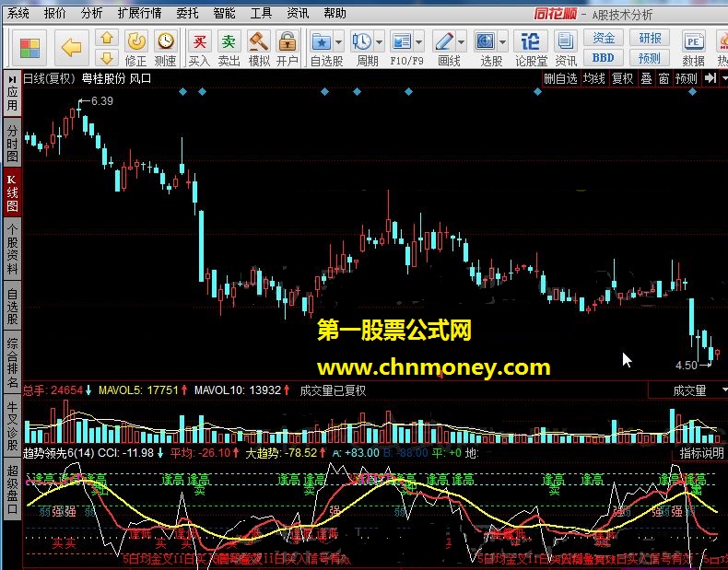Expand the F10/F9 dropdown arrow
Image resolution: width=728 pixels, height=570 pixels.
(419, 42)
